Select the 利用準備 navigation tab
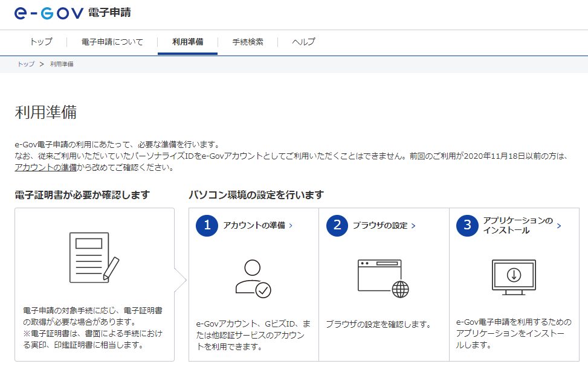 [x=187, y=42]
